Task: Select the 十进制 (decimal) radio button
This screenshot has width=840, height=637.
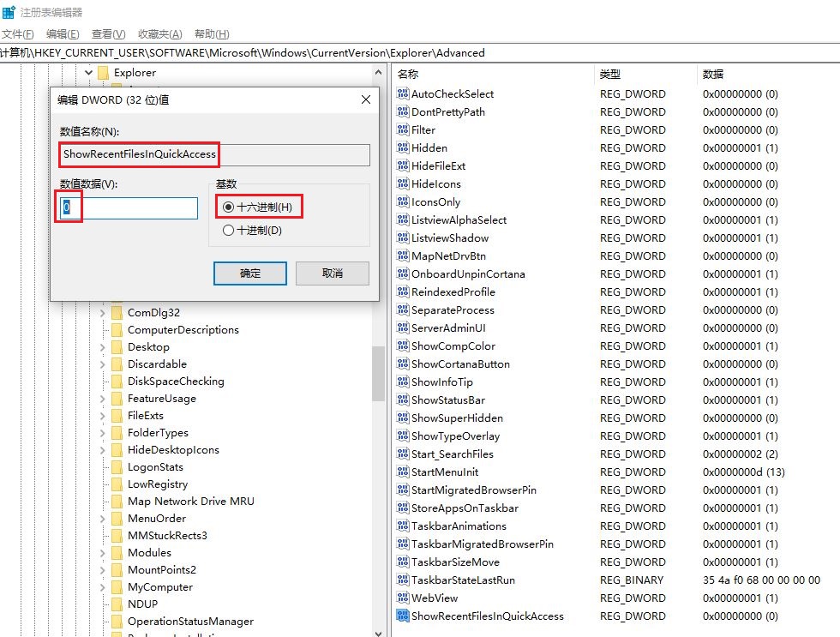Action: pyautogui.click(x=228, y=230)
